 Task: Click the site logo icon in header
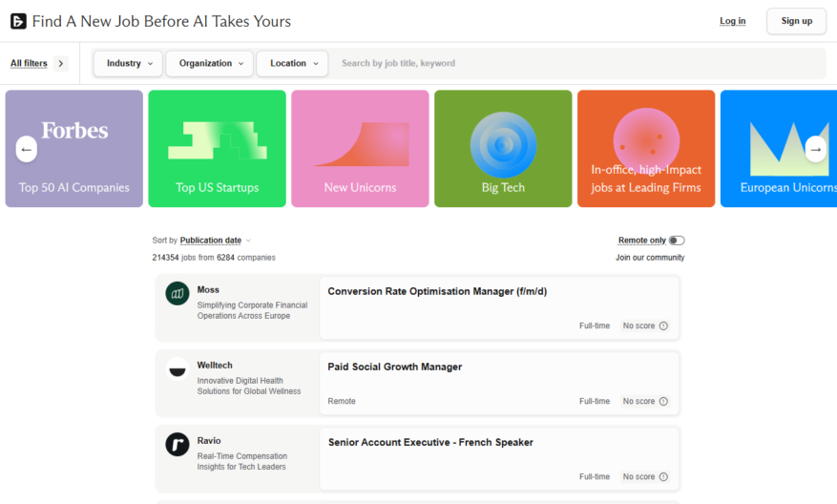point(18,21)
